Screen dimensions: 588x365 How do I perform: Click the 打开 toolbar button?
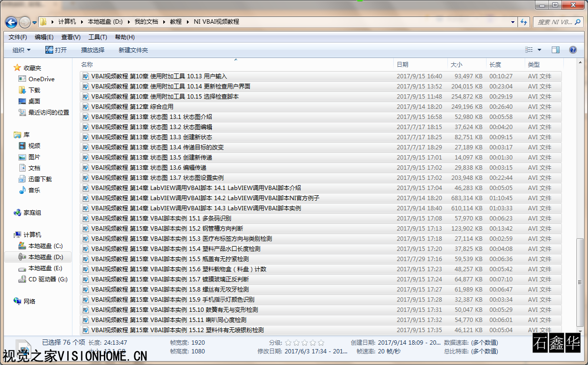pos(56,50)
